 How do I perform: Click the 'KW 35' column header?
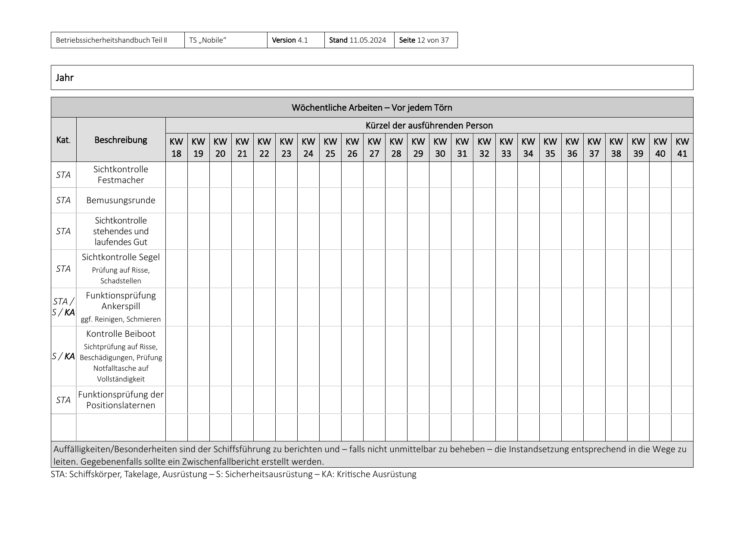tap(551, 148)
